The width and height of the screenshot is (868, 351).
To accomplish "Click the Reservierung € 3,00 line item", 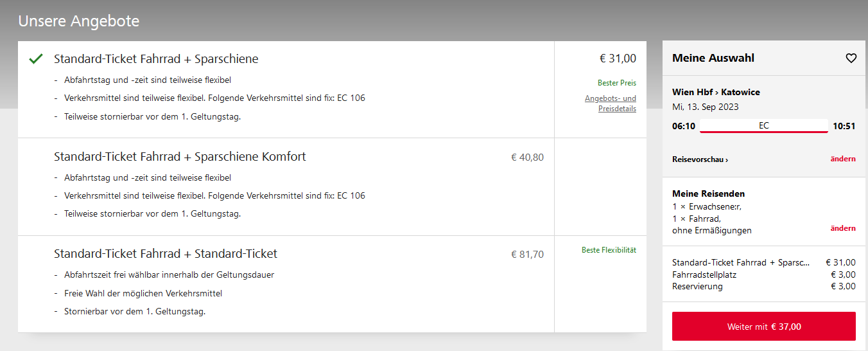I will 764,286.
